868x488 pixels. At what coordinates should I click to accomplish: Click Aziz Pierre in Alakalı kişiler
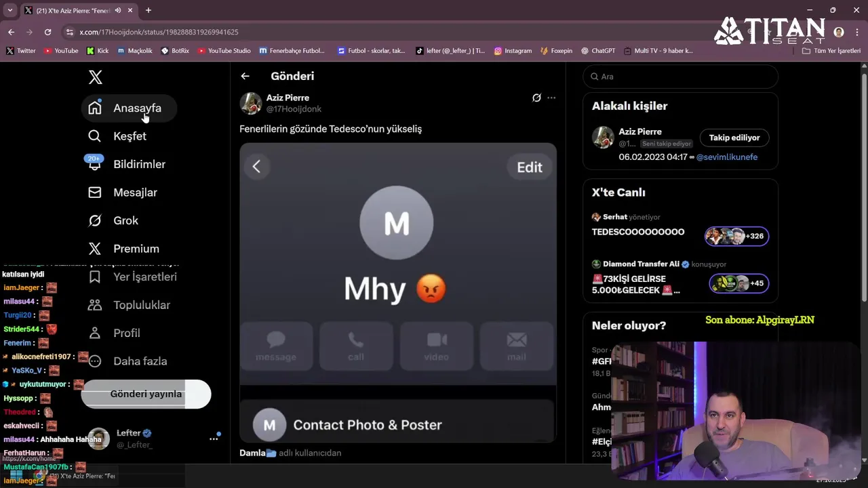point(640,131)
